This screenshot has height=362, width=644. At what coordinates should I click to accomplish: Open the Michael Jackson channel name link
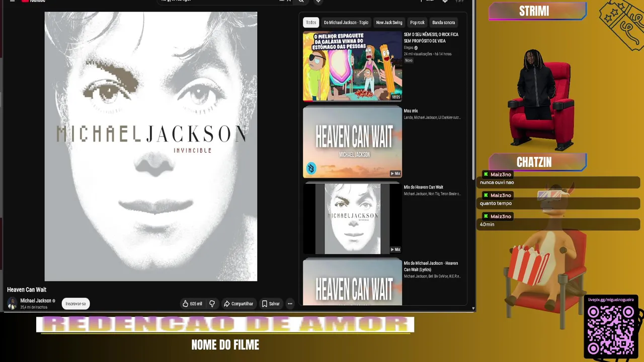tap(36, 301)
